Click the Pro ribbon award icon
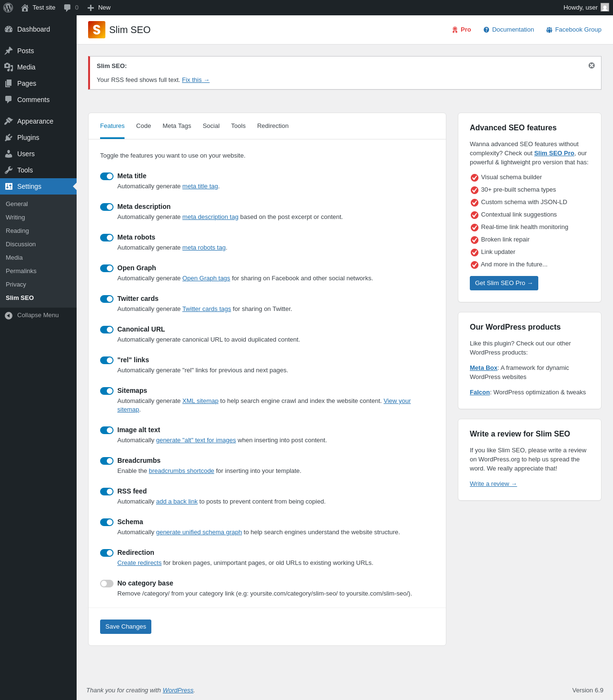613x700 pixels. pyautogui.click(x=455, y=30)
